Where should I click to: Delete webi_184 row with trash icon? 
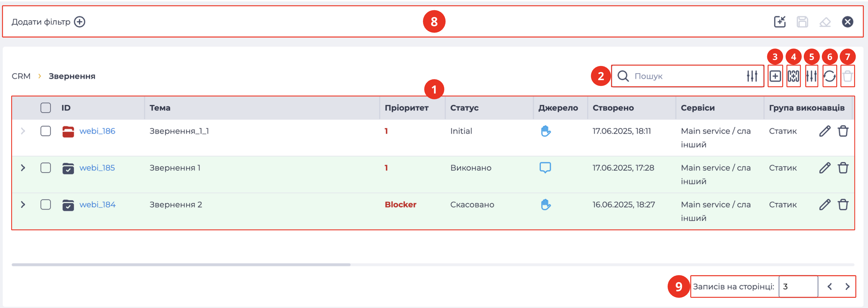(843, 205)
